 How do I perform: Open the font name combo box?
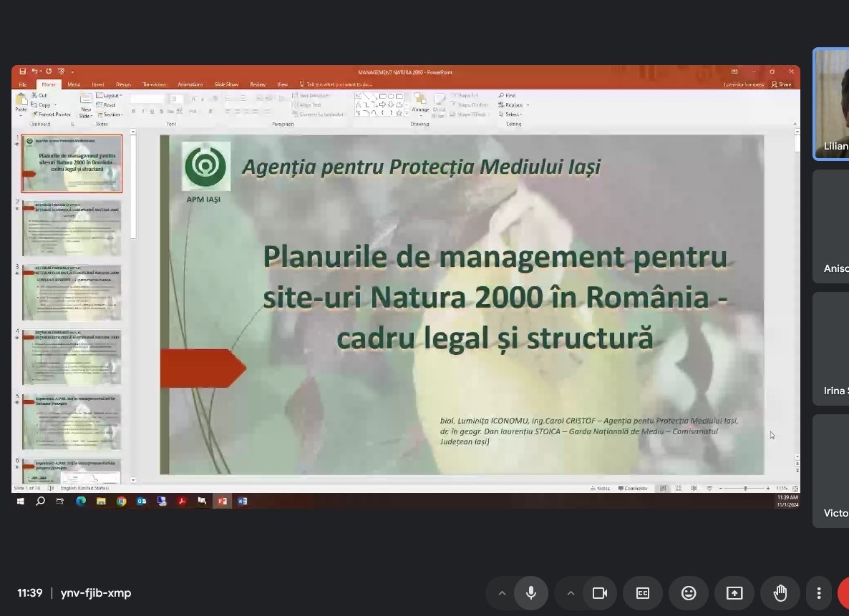coord(147,99)
